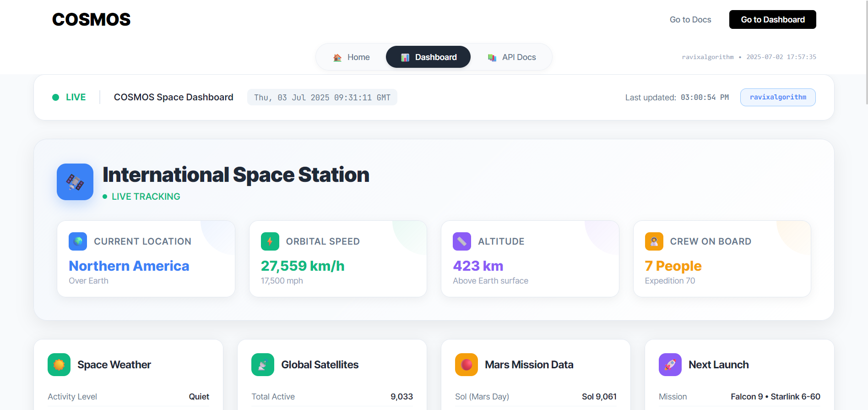Click the Mars Mission Data planet icon
Image resolution: width=868 pixels, height=410 pixels.
click(467, 365)
